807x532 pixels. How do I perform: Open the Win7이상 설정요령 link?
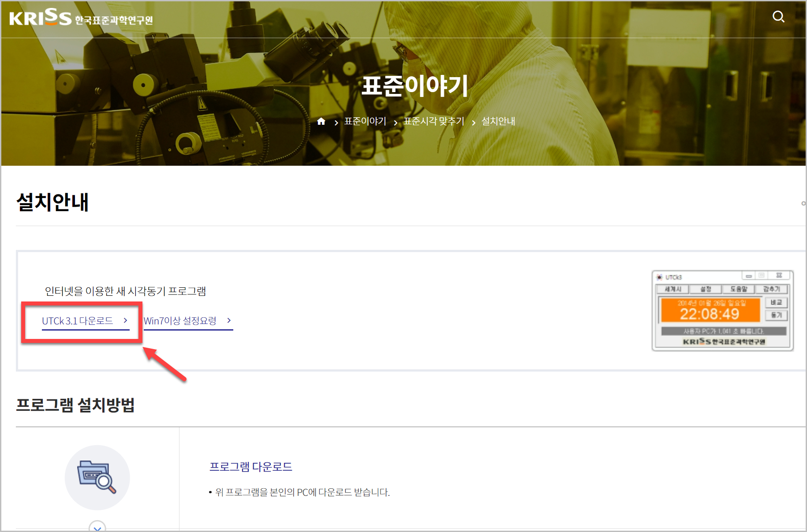(188, 321)
